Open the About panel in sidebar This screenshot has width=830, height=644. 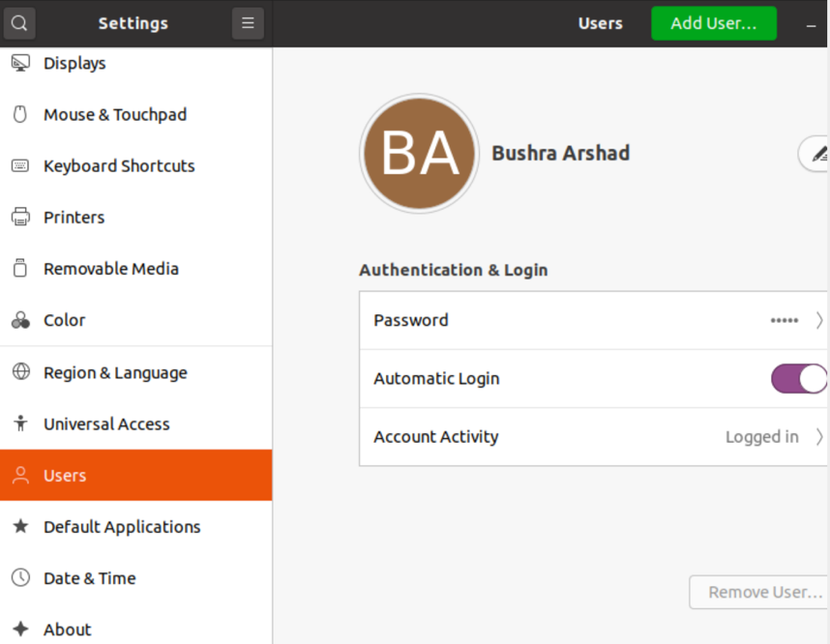point(67,629)
